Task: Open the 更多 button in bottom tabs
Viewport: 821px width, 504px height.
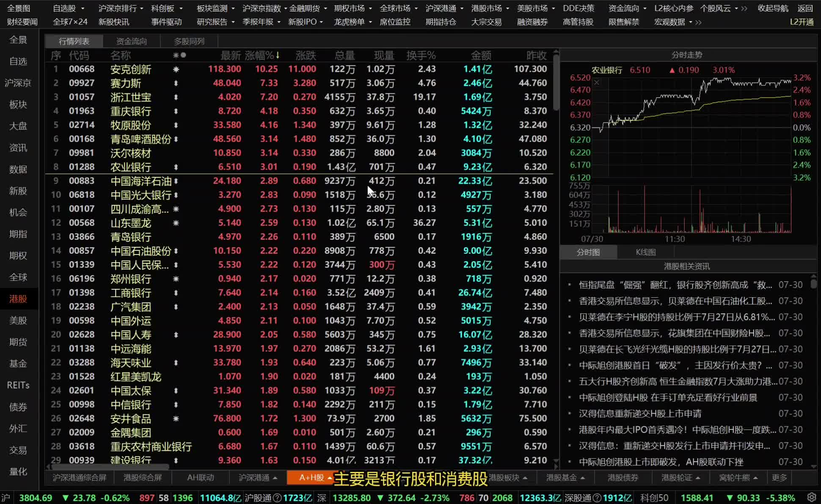Action: [x=779, y=477]
